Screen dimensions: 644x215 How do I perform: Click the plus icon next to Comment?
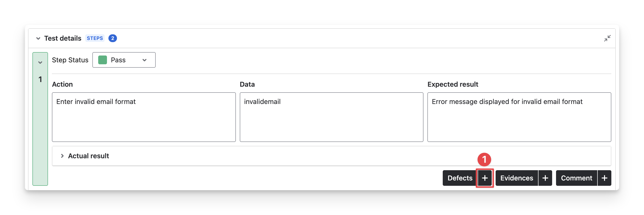coord(604,178)
